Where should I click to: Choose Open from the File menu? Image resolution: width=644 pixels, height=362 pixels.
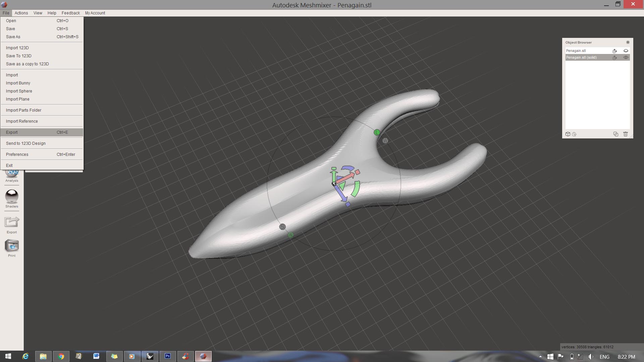42,21
